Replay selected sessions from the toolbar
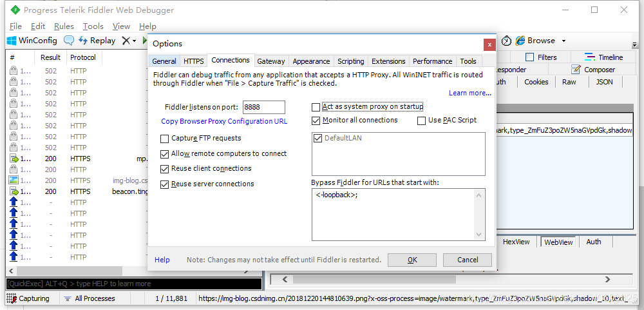The height and width of the screenshot is (310, 644). click(x=97, y=41)
